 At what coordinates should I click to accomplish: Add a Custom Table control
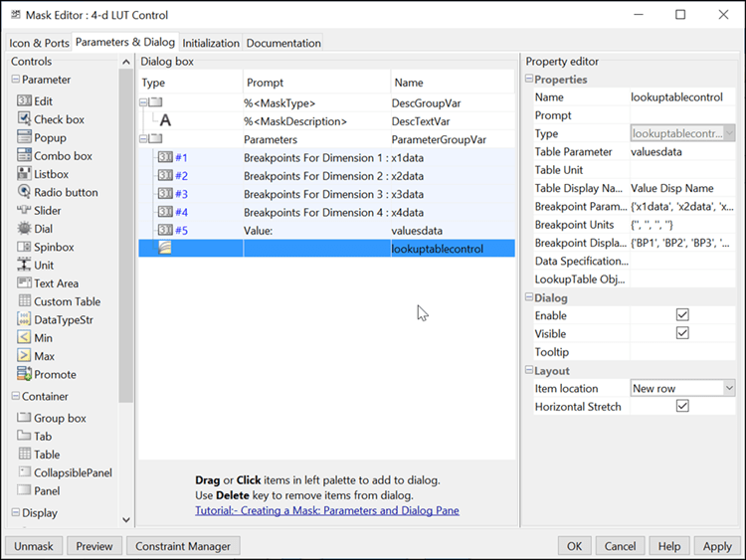(25, 301)
